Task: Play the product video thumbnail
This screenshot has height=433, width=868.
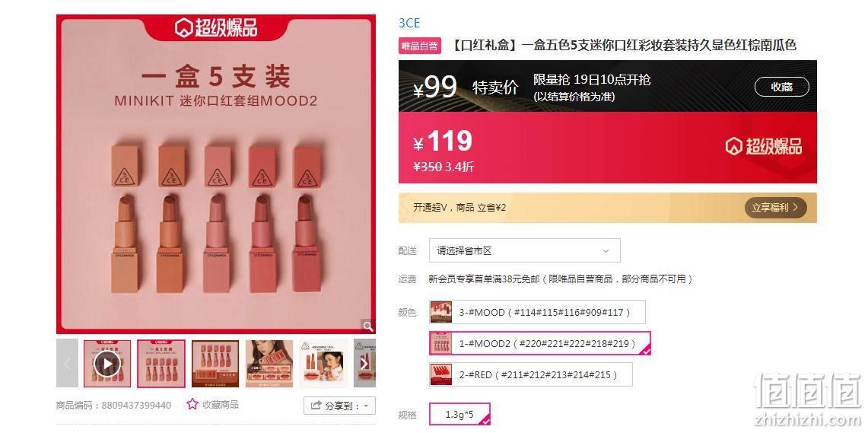Action: click(107, 364)
